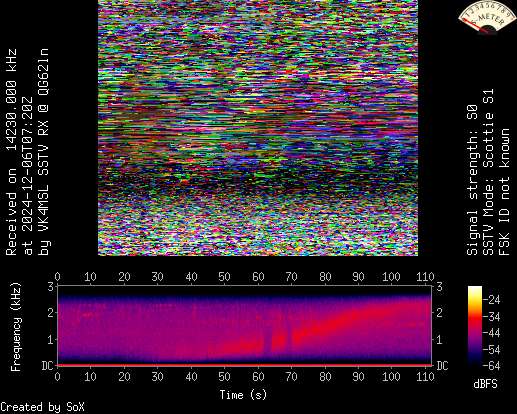
Task: Click the 'dBFS' legend label
Action: [x=485, y=384]
